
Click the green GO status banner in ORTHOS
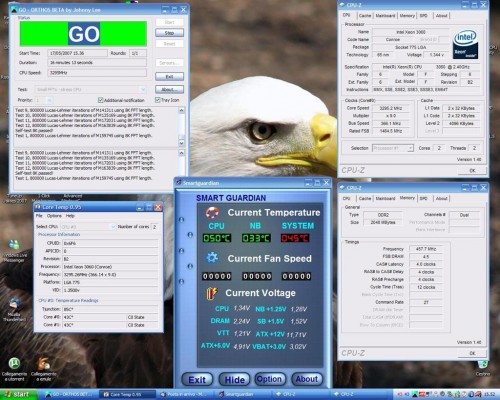pyautogui.click(x=83, y=34)
